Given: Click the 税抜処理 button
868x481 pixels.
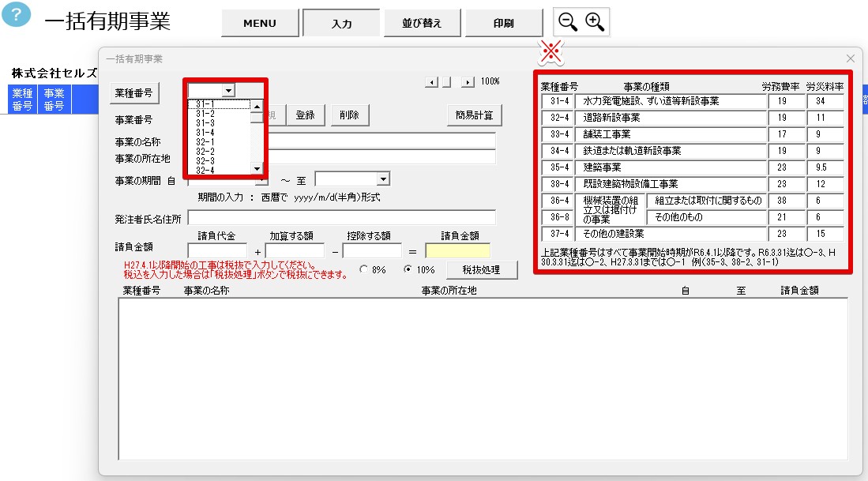Looking at the screenshot, I should [x=482, y=269].
